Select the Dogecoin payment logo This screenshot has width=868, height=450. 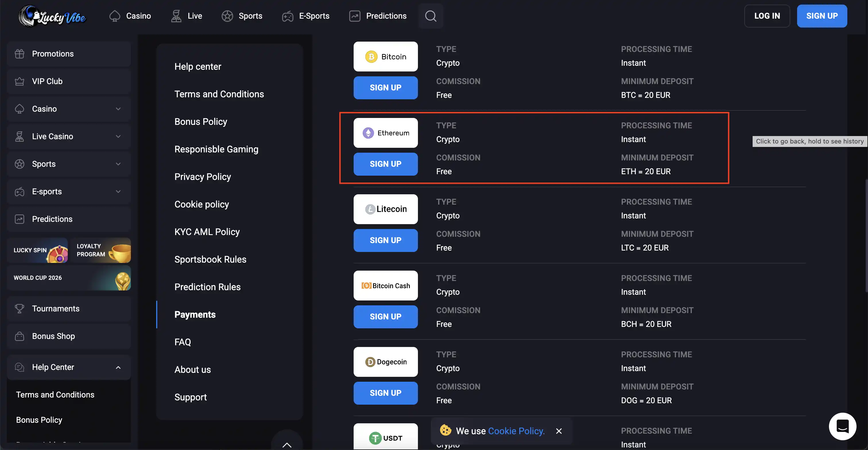(385, 362)
